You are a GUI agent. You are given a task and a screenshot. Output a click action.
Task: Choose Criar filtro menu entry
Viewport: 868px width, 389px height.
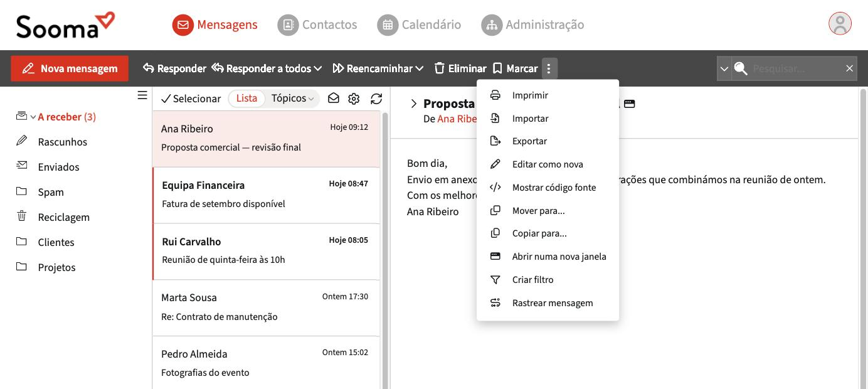click(548, 280)
